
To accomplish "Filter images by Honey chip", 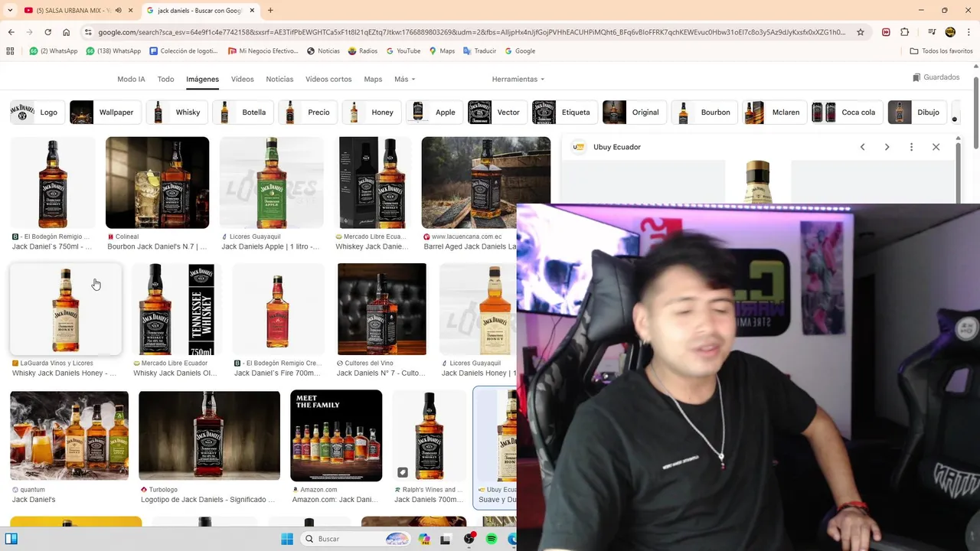I will click(370, 112).
